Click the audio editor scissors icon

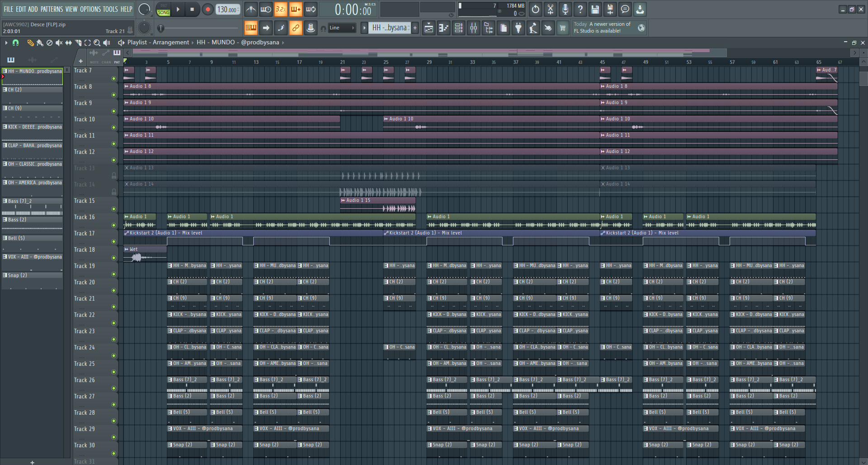(550, 9)
